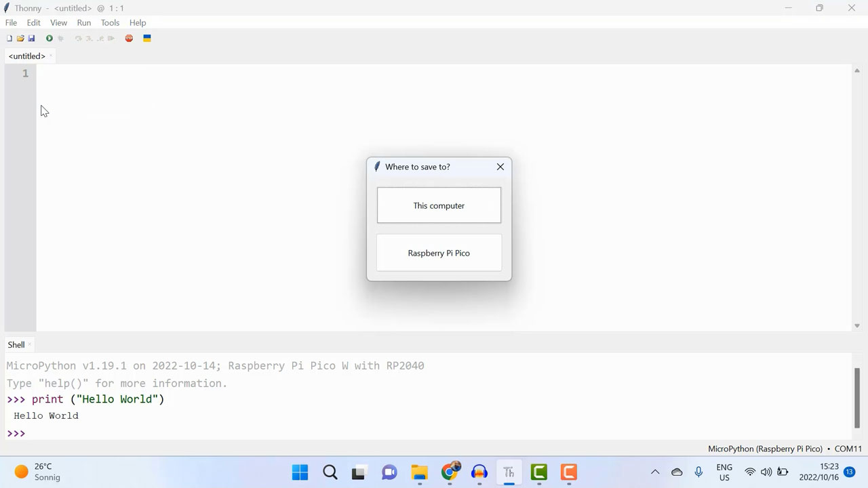Open the Run menu
The height and width of the screenshot is (488, 868).
(84, 22)
